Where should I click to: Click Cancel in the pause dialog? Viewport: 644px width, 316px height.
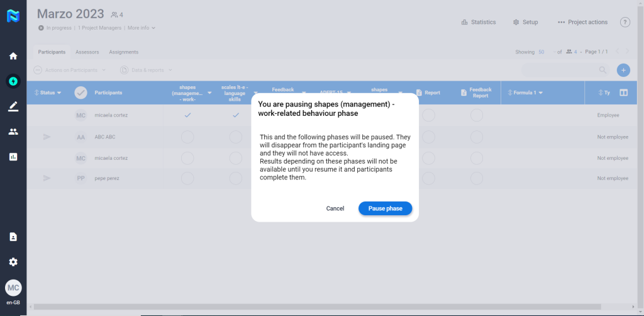click(335, 208)
